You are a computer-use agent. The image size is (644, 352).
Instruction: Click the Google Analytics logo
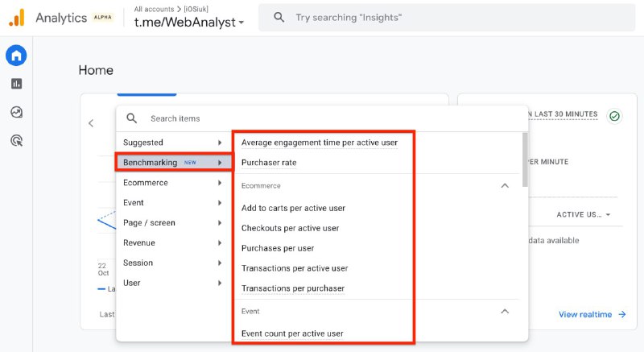17,18
